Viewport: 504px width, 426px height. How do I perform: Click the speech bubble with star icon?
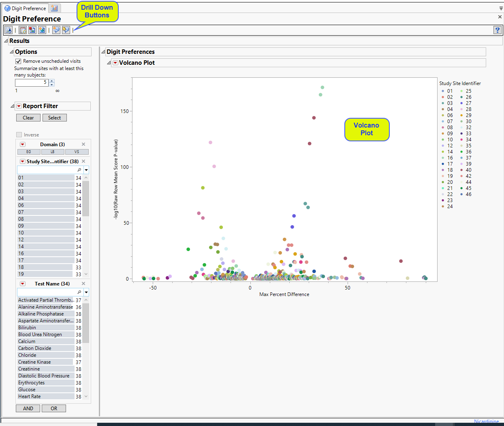56,30
